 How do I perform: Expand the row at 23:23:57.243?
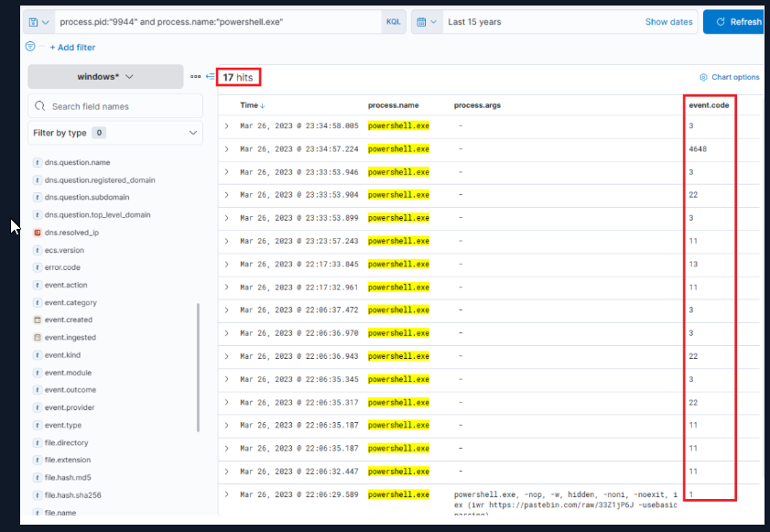click(x=226, y=241)
